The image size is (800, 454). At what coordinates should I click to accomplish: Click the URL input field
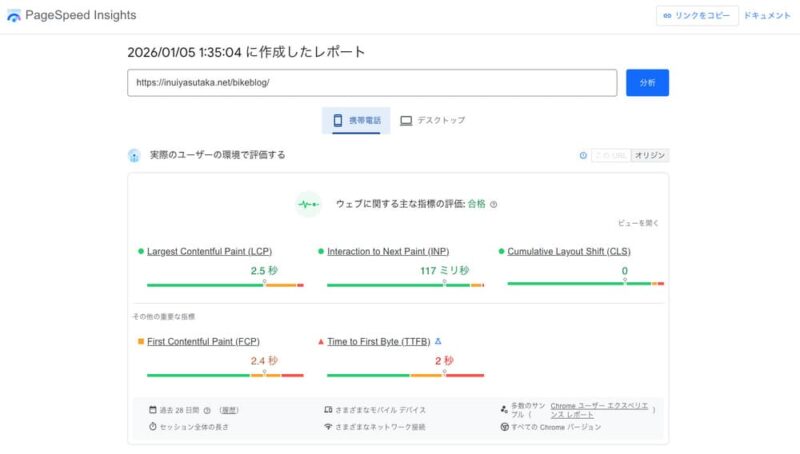(x=372, y=83)
